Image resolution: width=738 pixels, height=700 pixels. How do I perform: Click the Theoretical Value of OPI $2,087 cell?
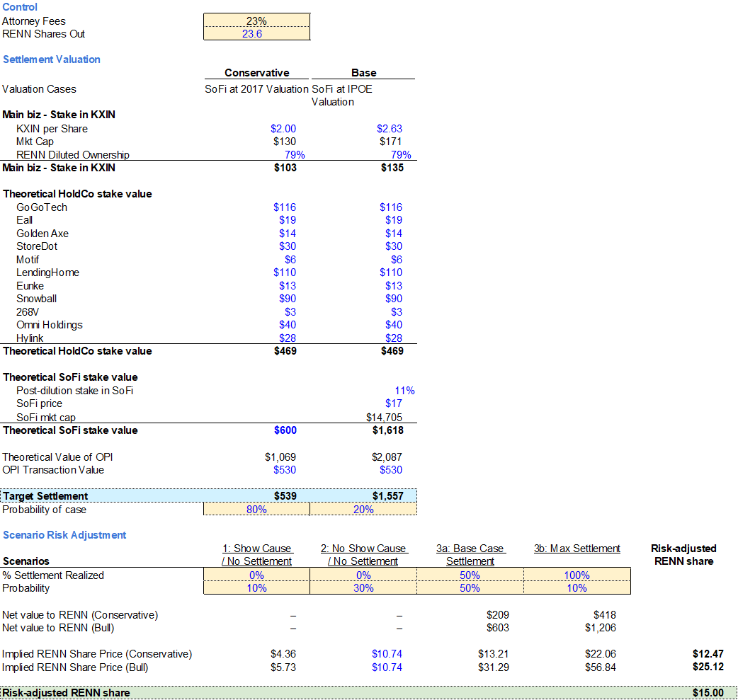[x=387, y=457]
